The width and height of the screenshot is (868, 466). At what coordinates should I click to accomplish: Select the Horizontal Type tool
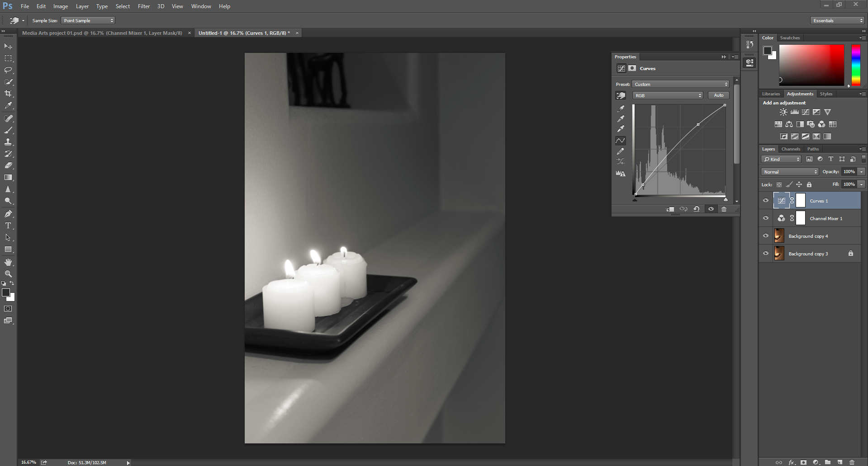[8, 226]
